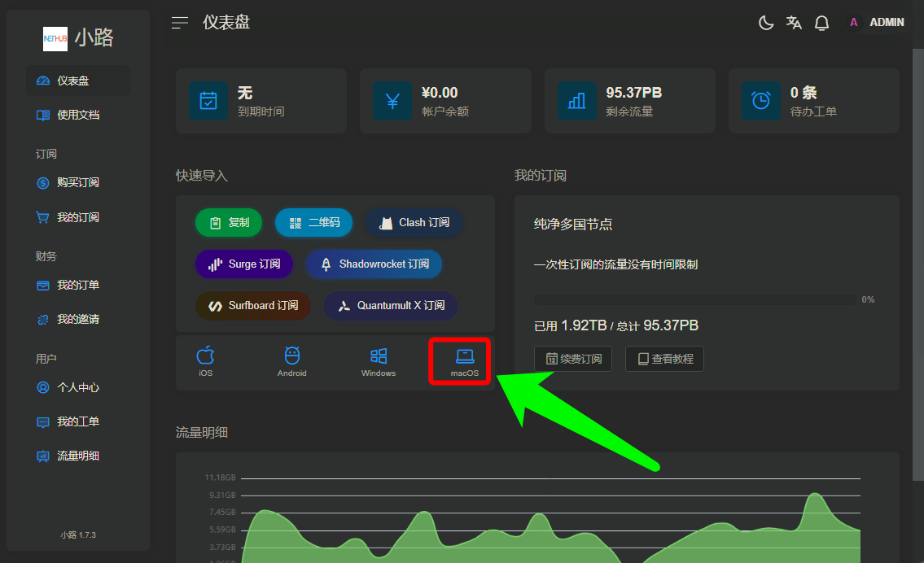Import via Clash 订阅 button
This screenshot has width=924, height=563.
click(x=414, y=223)
